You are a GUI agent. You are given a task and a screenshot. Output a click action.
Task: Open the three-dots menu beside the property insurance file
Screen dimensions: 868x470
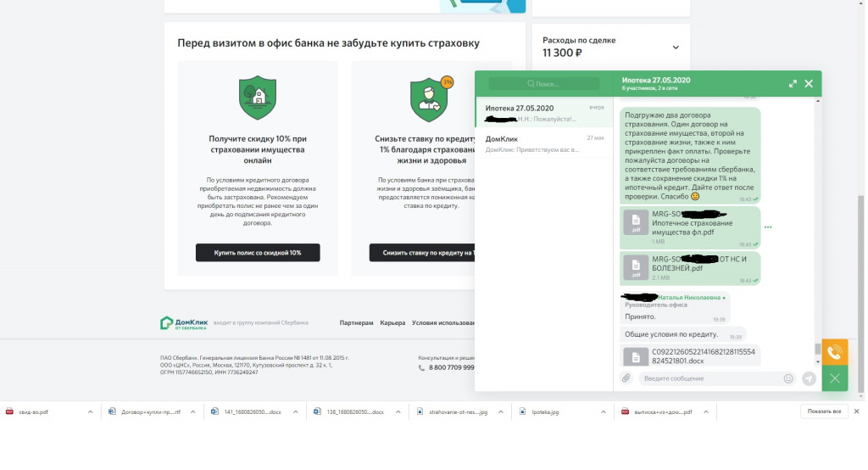click(768, 227)
